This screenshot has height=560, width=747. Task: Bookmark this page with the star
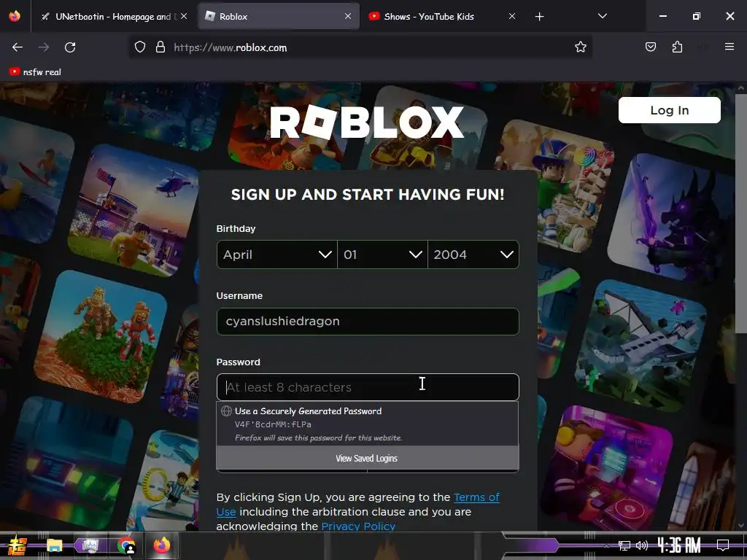point(580,47)
